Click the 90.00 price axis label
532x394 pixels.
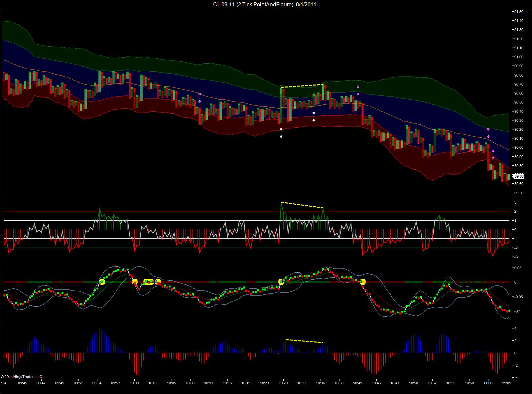(519, 147)
